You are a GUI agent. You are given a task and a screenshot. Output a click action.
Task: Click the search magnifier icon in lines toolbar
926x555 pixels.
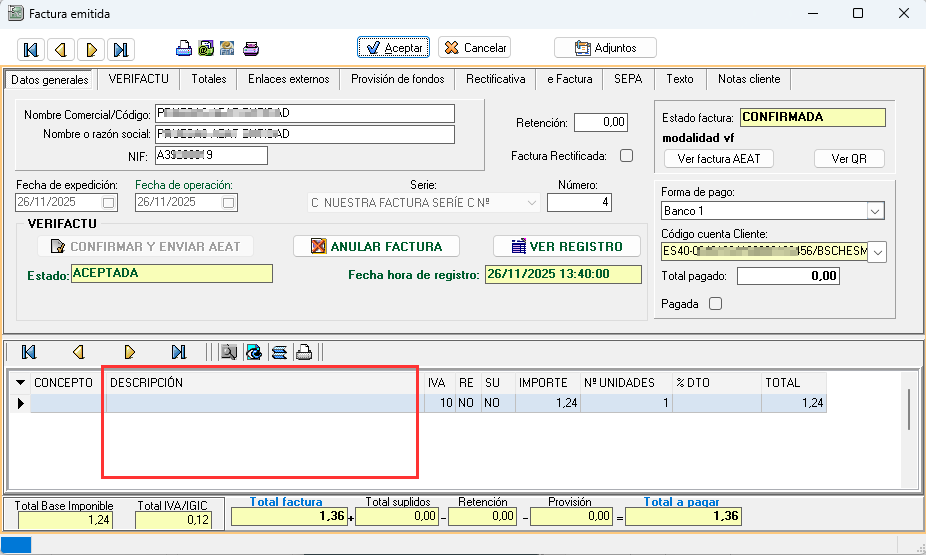pos(229,352)
